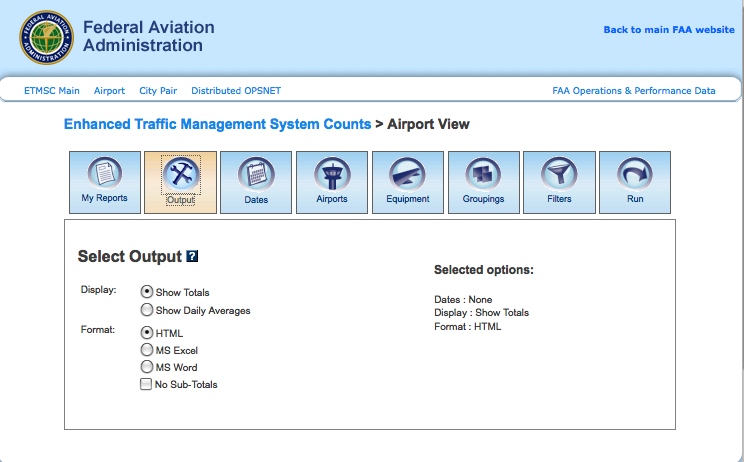Image resolution: width=744 pixels, height=462 pixels.
Task: Click the 'Display : Show Totals' text
Action: point(482,313)
